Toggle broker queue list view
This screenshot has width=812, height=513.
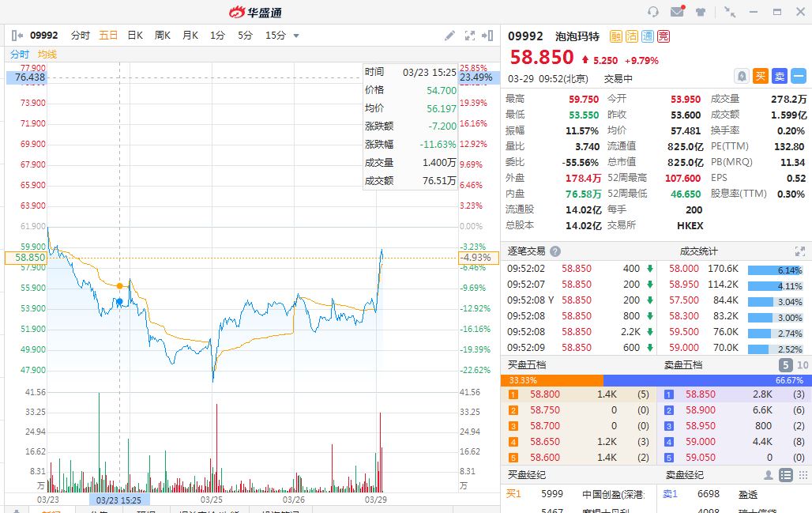coord(785,475)
